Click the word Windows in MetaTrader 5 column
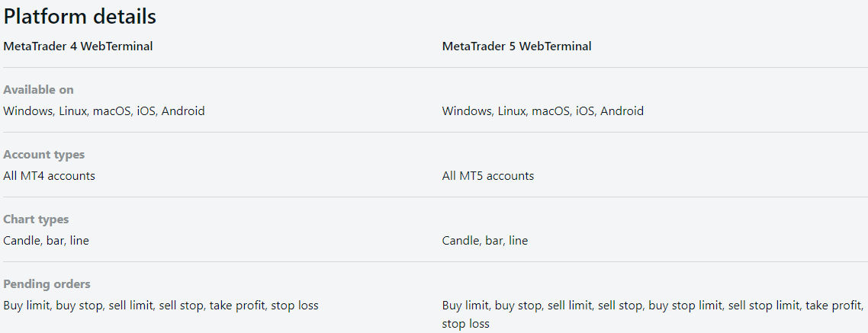 click(467, 110)
